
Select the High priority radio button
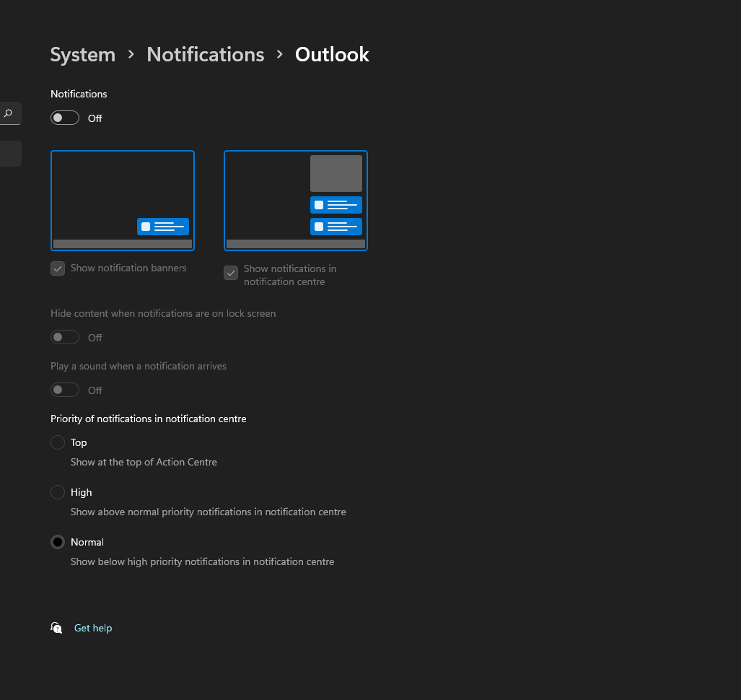pyautogui.click(x=58, y=492)
